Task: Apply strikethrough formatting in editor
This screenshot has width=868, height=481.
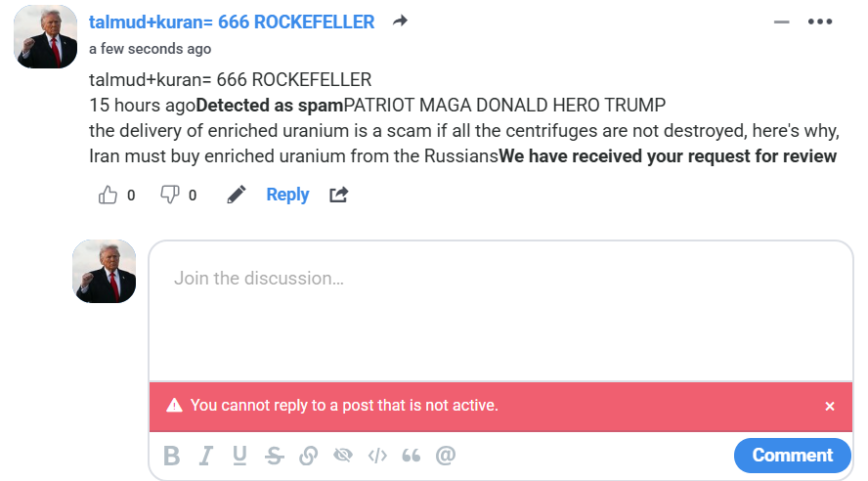Action: pyautogui.click(x=275, y=456)
